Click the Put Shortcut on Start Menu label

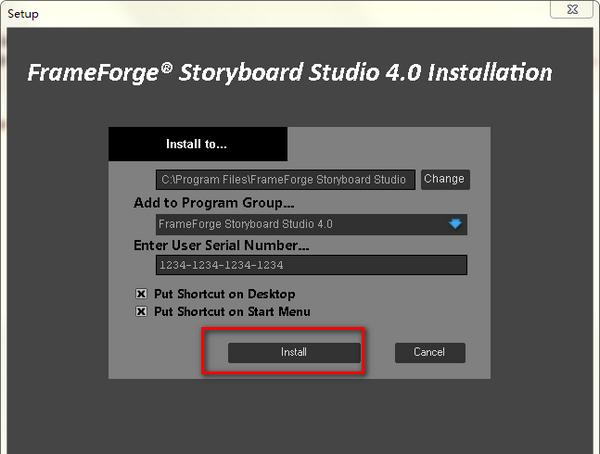point(232,312)
